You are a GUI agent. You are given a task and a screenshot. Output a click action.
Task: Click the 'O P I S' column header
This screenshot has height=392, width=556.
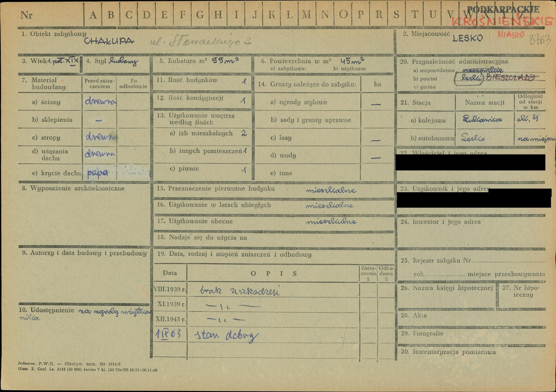(x=274, y=273)
